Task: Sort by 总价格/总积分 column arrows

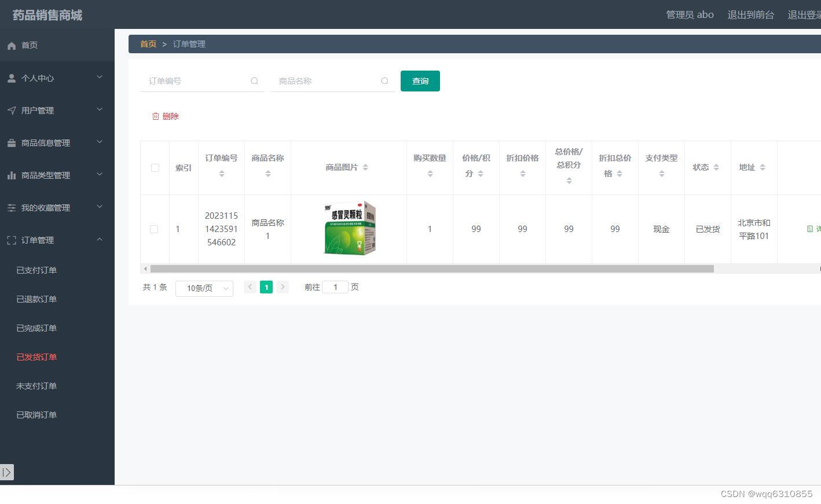Action: pyautogui.click(x=569, y=181)
